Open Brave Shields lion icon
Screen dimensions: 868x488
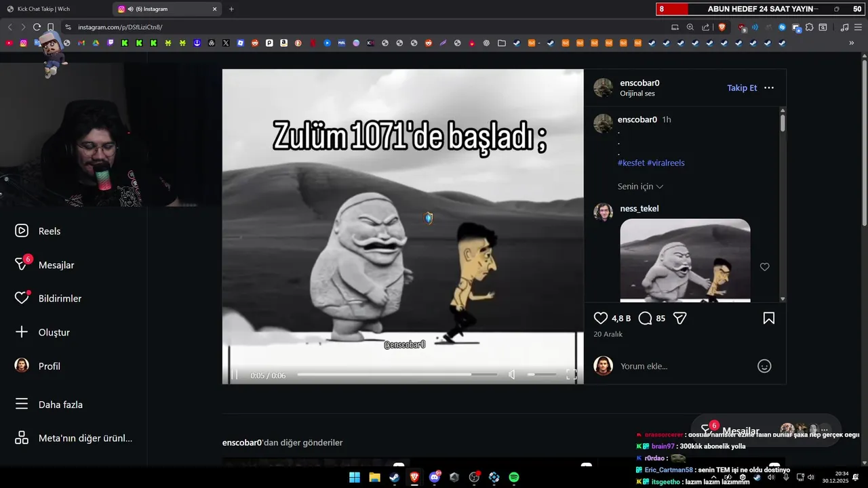(722, 27)
